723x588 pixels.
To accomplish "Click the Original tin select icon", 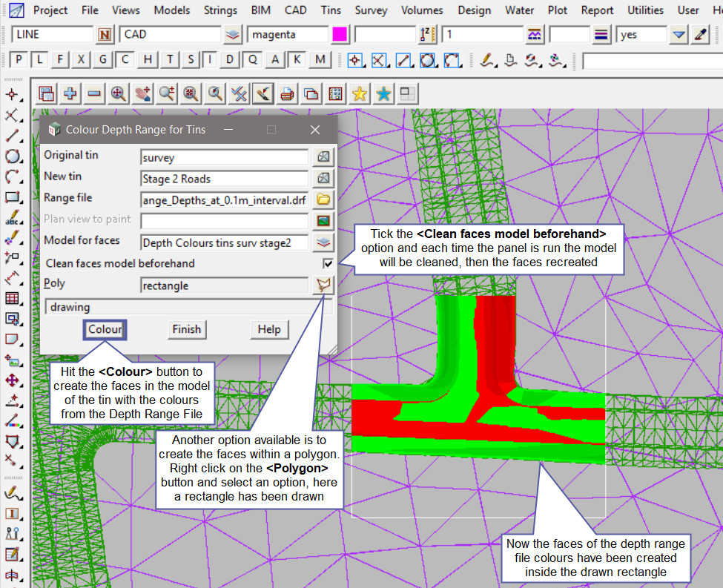I will [x=323, y=157].
